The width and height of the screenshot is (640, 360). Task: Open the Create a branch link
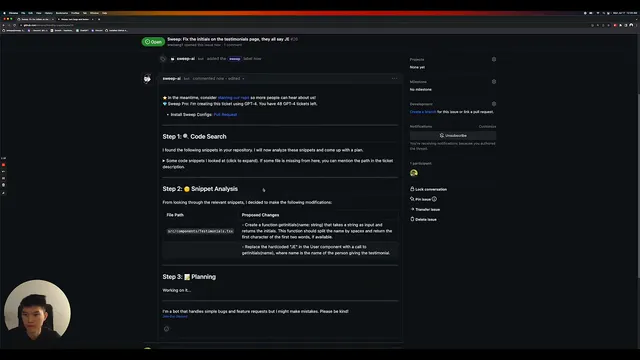click(x=423, y=112)
